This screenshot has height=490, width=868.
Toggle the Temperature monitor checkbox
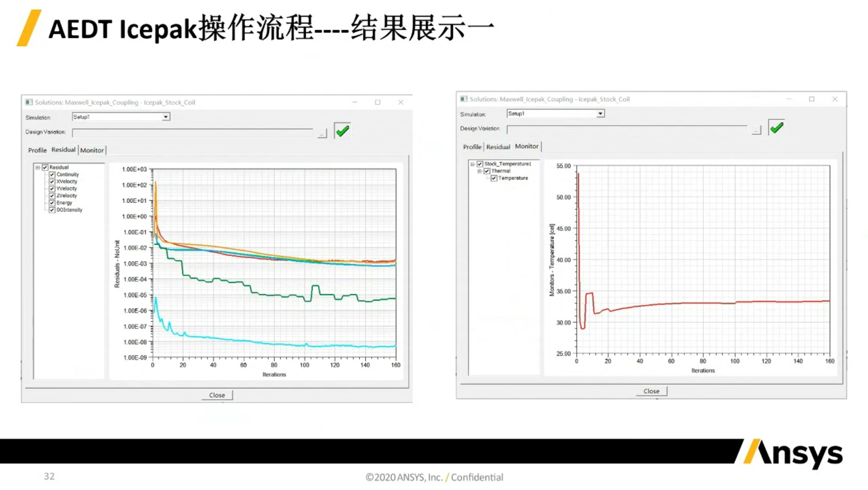pos(494,178)
